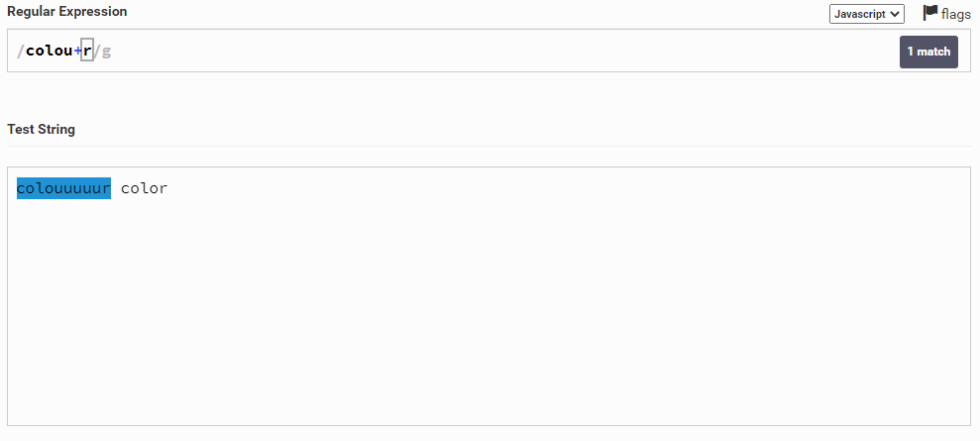Click the trailing '/g' flag in expression
980x441 pixels.
[102, 51]
